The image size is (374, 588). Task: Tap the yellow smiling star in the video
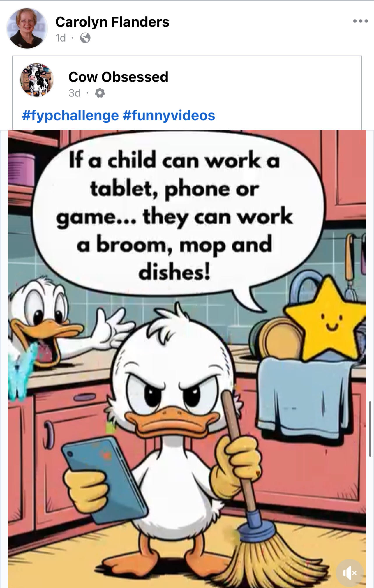click(x=327, y=320)
